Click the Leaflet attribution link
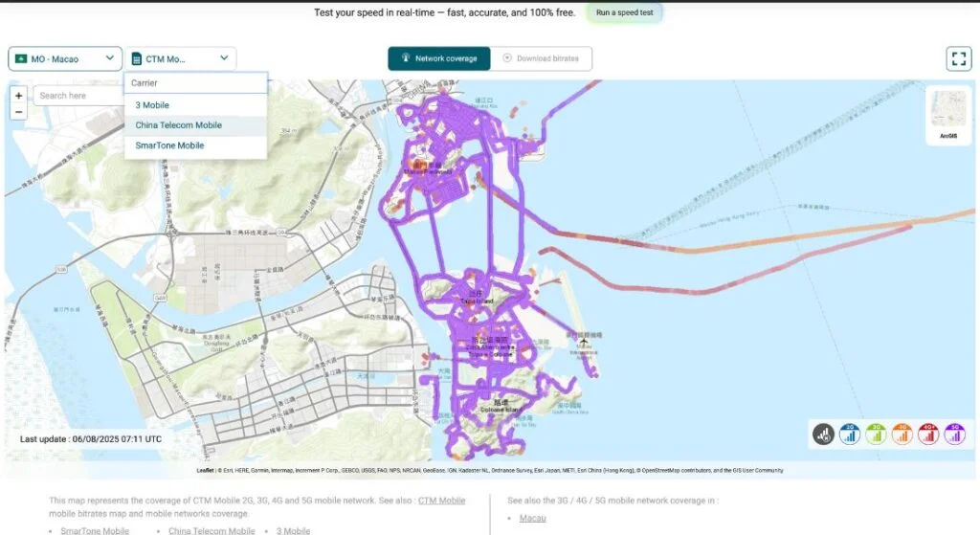This screenshot has width=980, height=535. pos(205,470)
